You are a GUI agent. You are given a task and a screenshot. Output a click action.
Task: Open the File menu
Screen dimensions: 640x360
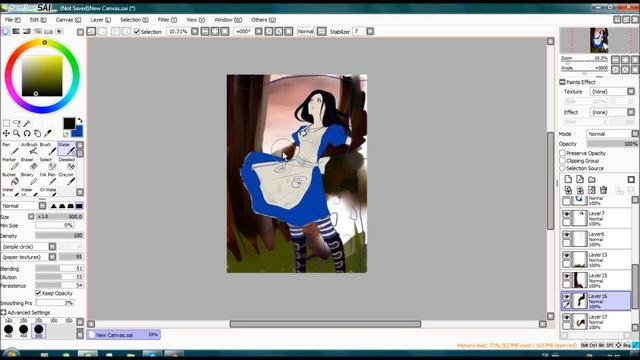click(13, 20)
